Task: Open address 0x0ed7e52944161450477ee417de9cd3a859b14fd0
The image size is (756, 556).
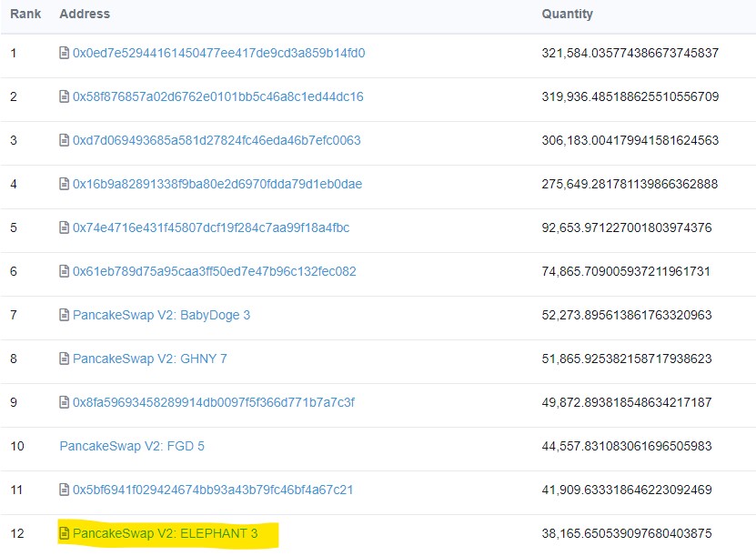Action: (219, 53)
